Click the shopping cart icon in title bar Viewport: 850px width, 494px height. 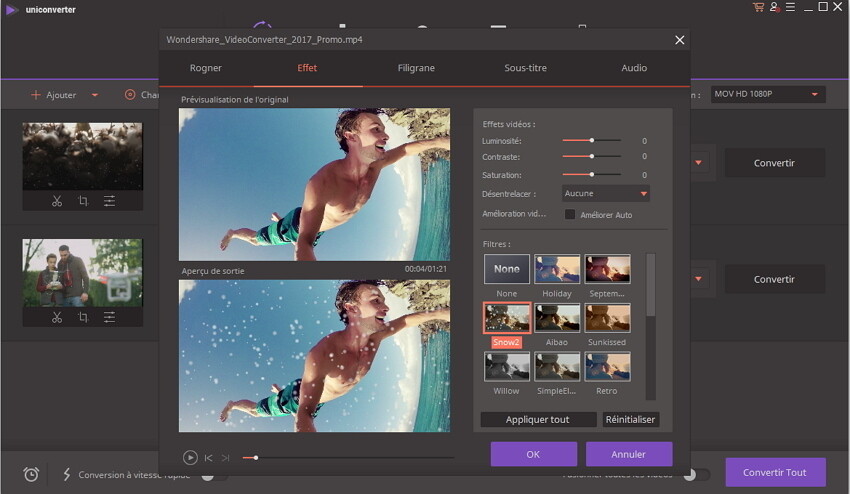(759, 8)
